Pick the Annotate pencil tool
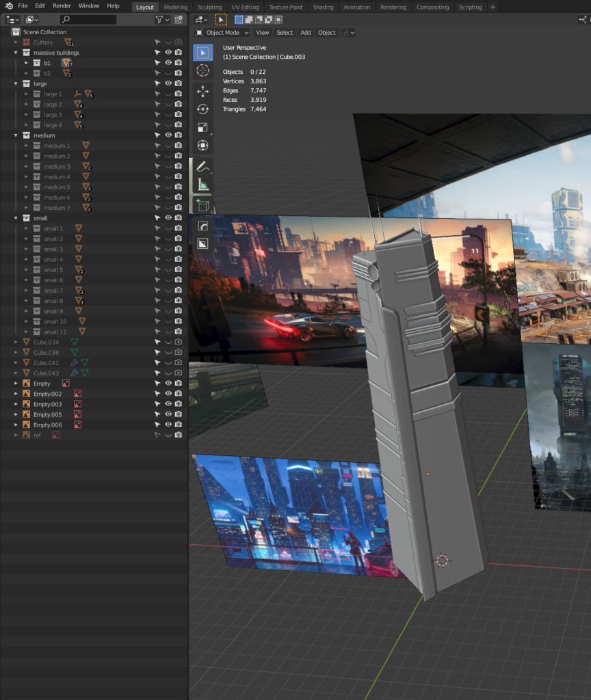Image resolution: width=591 pixels, height=700 pixels. point(202,167)
